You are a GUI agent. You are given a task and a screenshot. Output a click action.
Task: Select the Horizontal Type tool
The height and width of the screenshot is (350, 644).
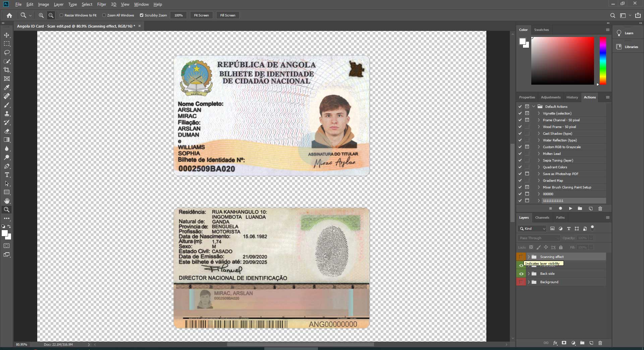point(7,175)
